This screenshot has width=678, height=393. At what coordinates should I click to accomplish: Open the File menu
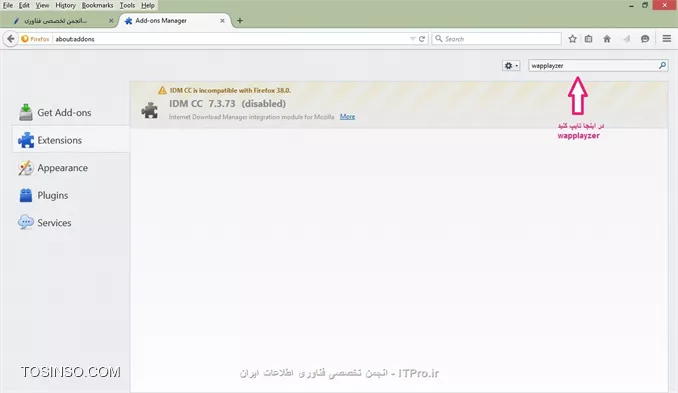[8, 5]
